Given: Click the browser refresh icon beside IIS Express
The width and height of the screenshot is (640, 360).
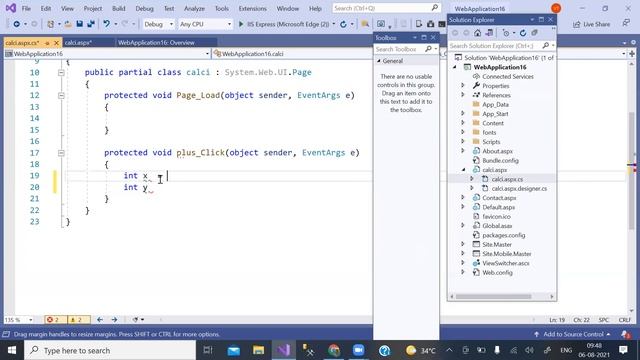Looking at the screenshot, I should [343, 24].
